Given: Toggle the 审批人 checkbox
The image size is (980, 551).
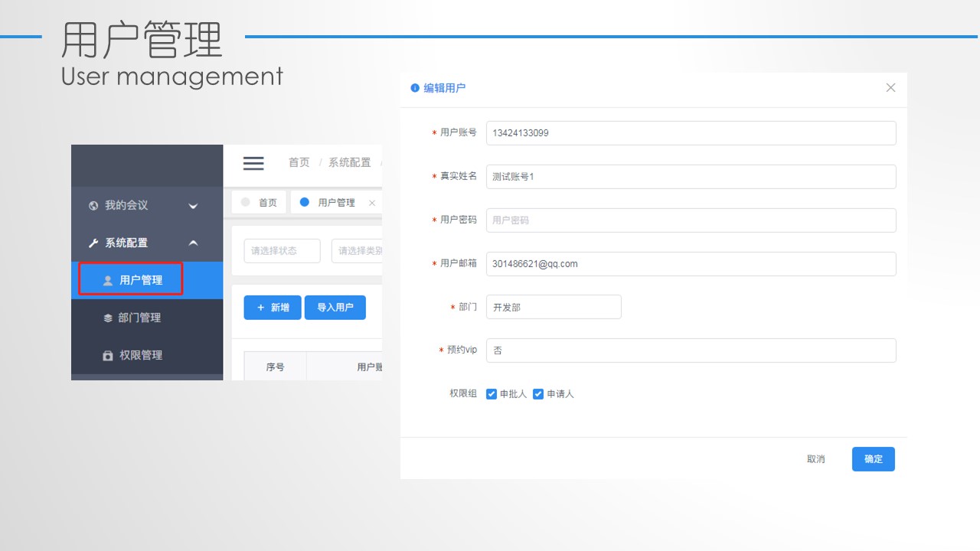Looking at the screenshot, I should [x=492, y=394].
